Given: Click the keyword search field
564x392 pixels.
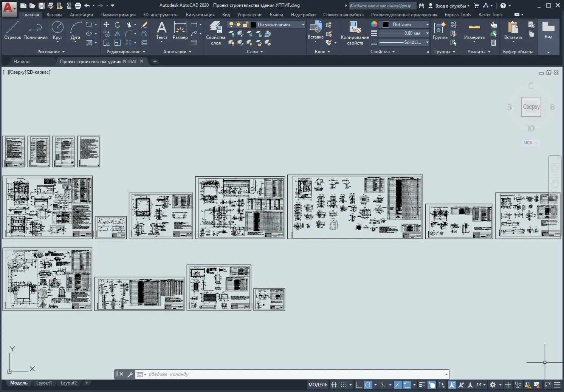Looking at the screenshot, I should tap(382, 6).
